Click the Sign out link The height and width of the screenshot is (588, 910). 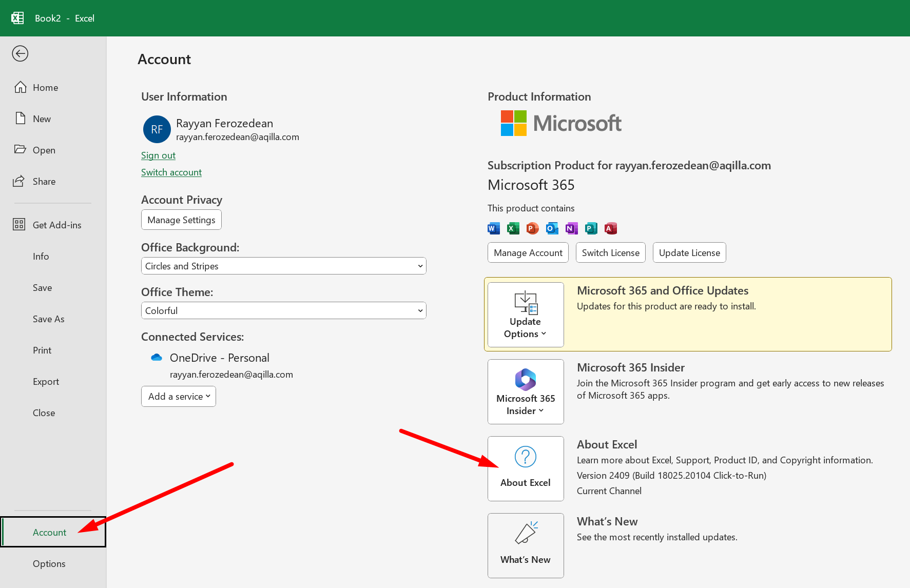158,155
